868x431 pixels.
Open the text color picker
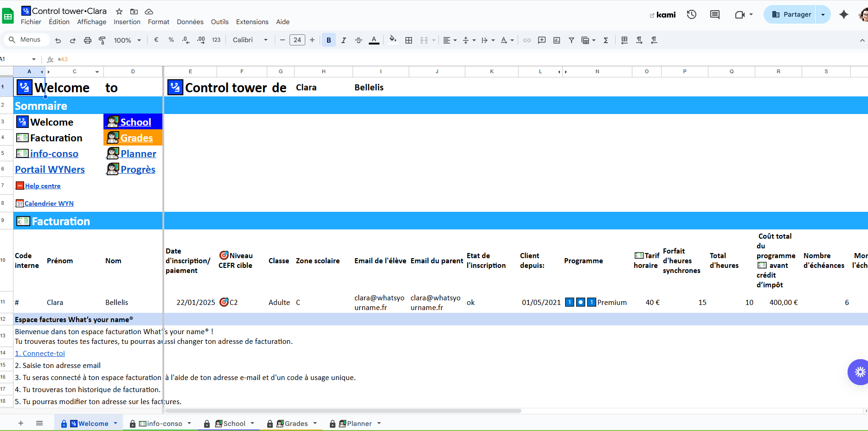tap(374, 40)
